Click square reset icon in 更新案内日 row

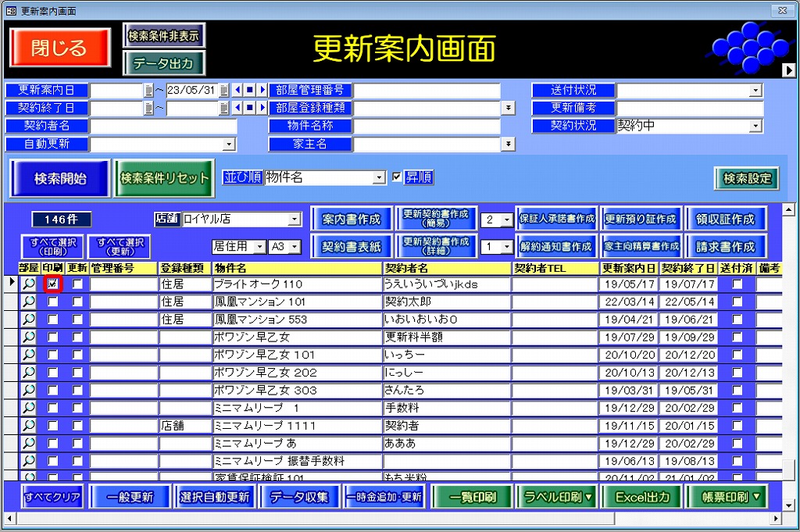point(250,90)
